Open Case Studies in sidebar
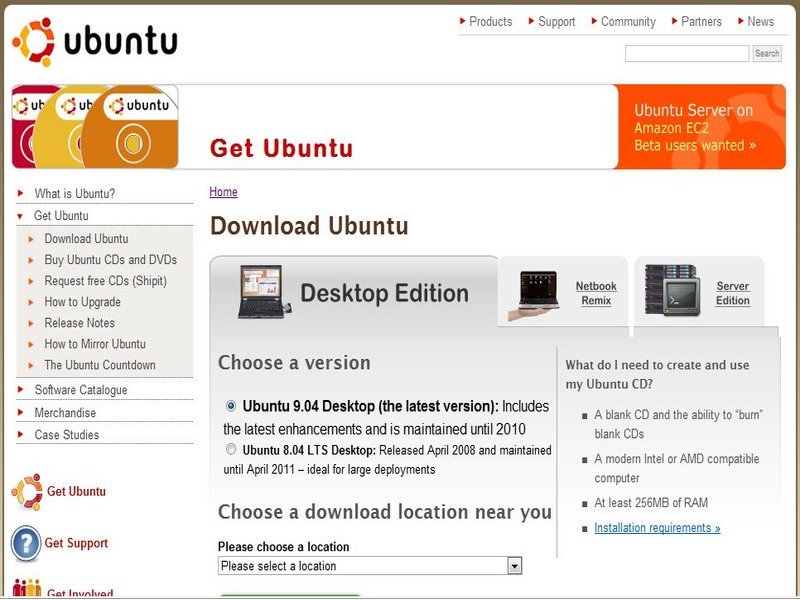This screenshot has width=800, height=600. tap(67, 435)
